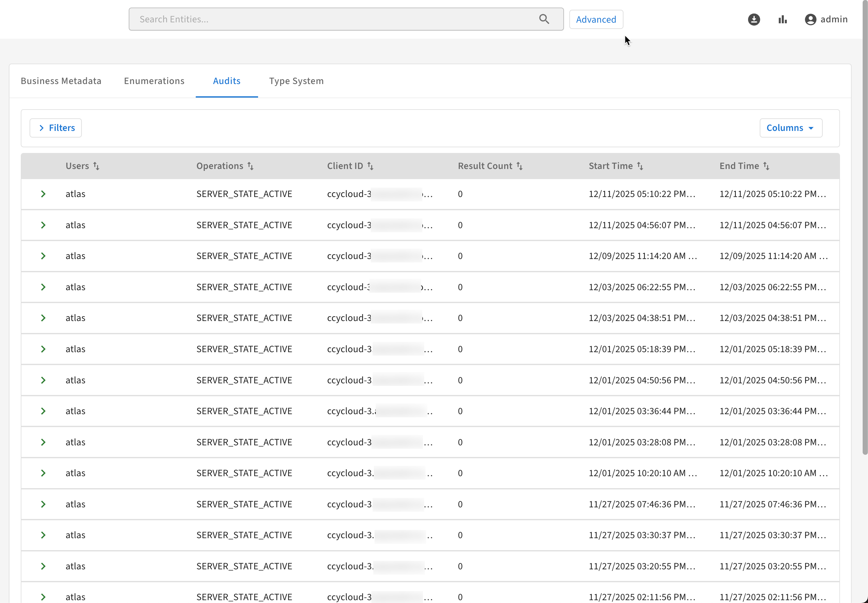The height and width of the screenshot is (603, 868).
Task: Expand the 12/09/2025 11:14:20 AM audit row
Action: [43, 256]
